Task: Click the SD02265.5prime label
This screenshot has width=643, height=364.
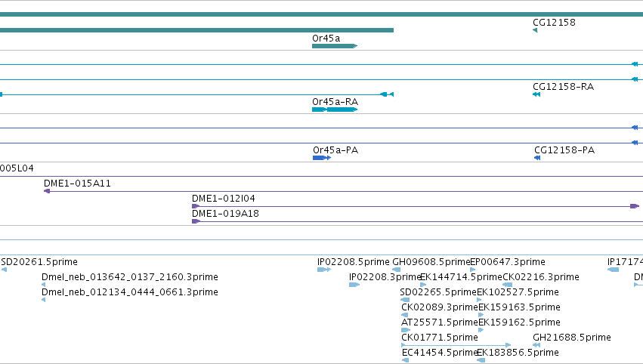Action: click(438, 292)
